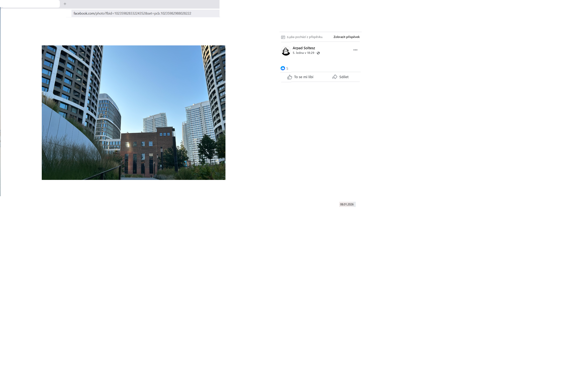Click the 'Fotka pochází z příspěvku.' text
The height and width of the screenshot is (392, 562).
(305, 37)
